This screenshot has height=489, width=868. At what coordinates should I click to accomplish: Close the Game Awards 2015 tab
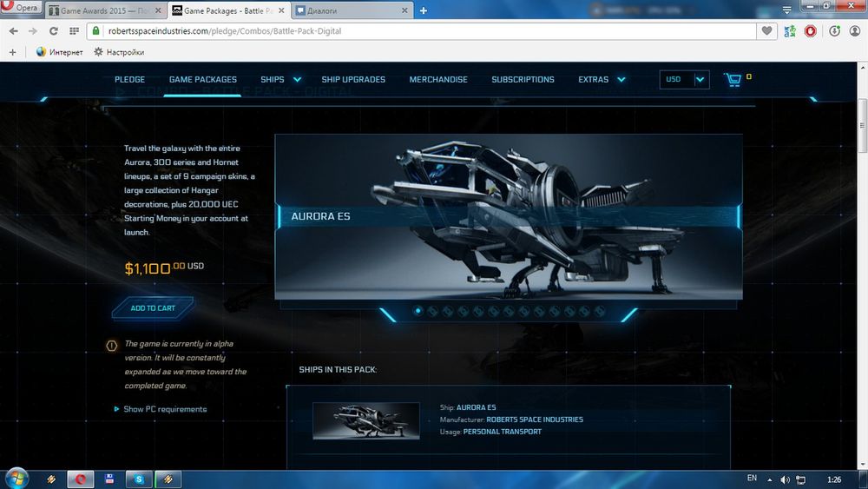click(158, 10)
